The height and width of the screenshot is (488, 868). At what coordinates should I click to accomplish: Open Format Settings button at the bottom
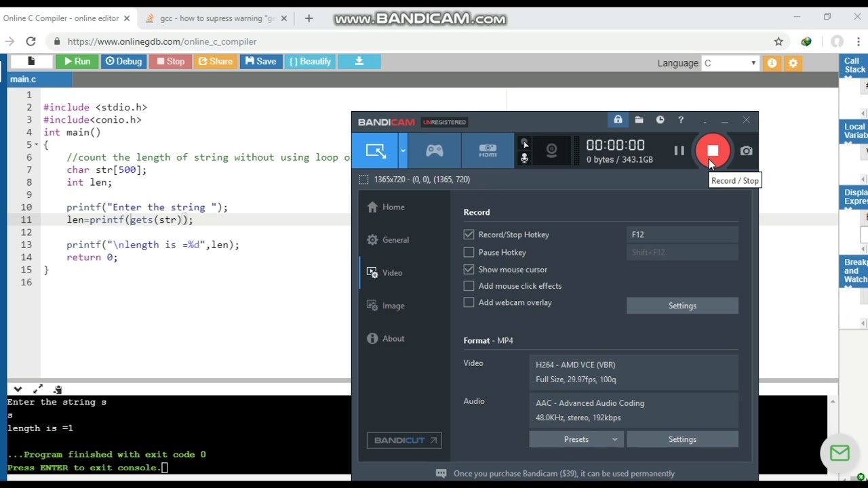(x=682, y=439)
